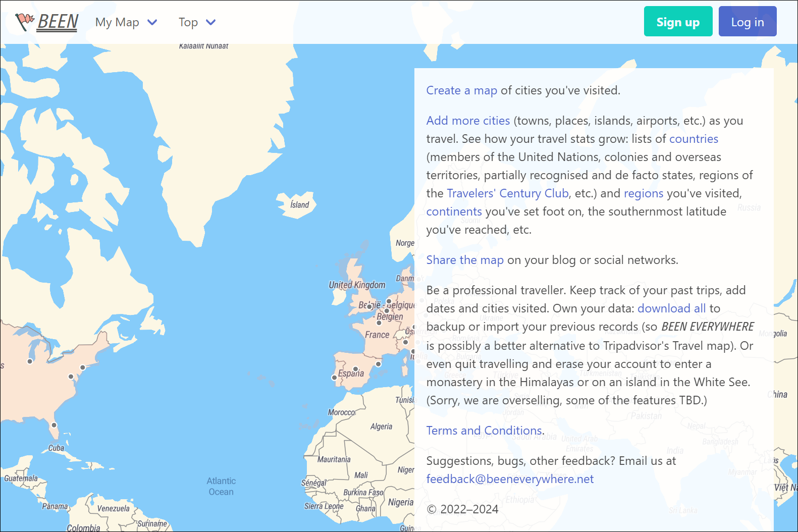Open the Add more cities link

468,121
